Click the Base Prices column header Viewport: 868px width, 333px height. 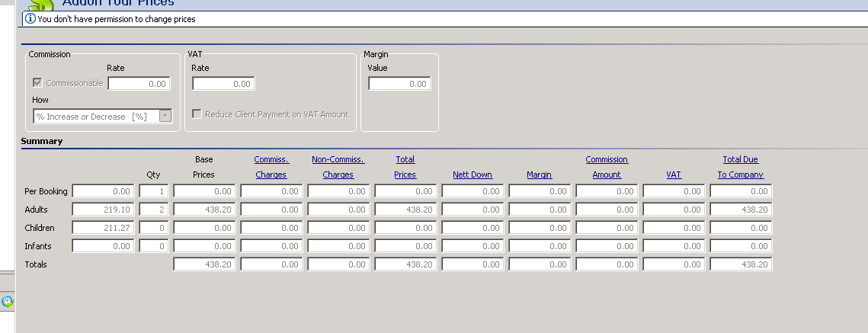[x=203, y=167]
